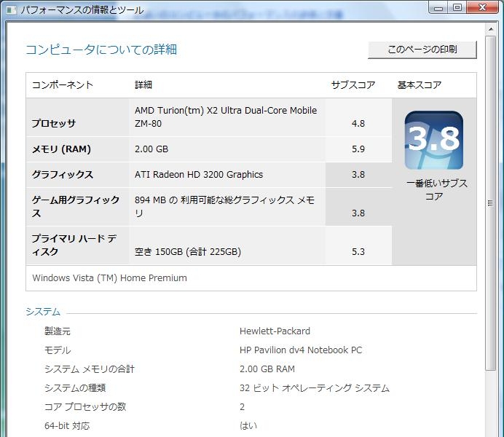Select the コンポーネント column header
The height and width of the screenshot is (437, 504).
(63, 85)
